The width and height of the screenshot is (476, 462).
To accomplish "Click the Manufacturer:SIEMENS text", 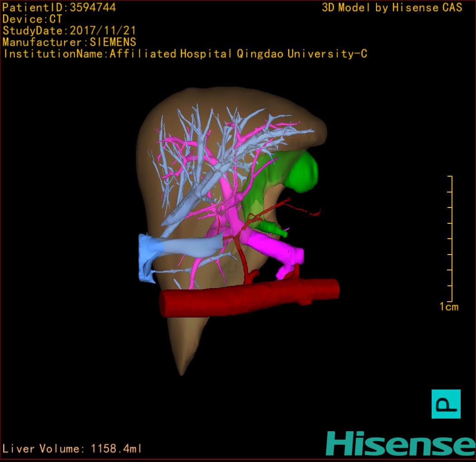I will pos(69,42).
